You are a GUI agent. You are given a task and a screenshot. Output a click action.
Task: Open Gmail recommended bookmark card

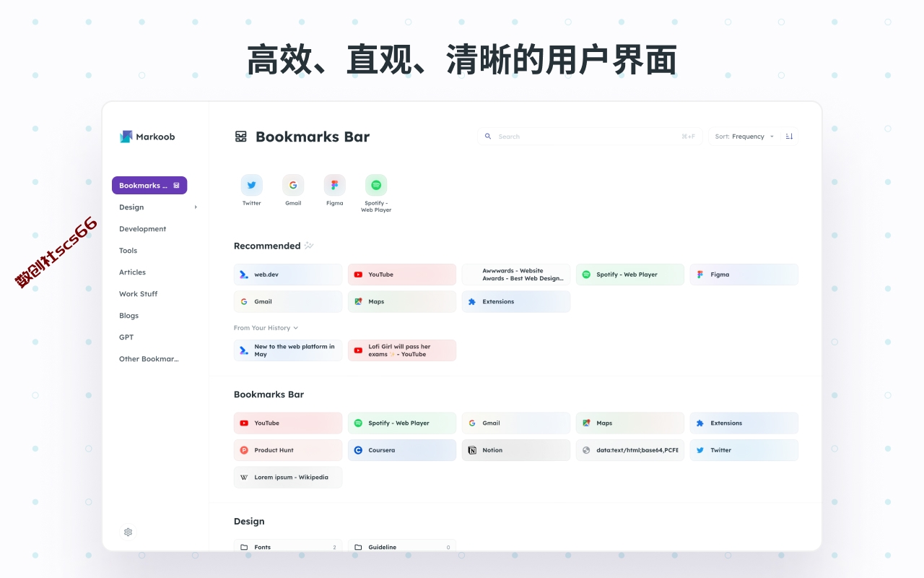click(x=288, y=301)
